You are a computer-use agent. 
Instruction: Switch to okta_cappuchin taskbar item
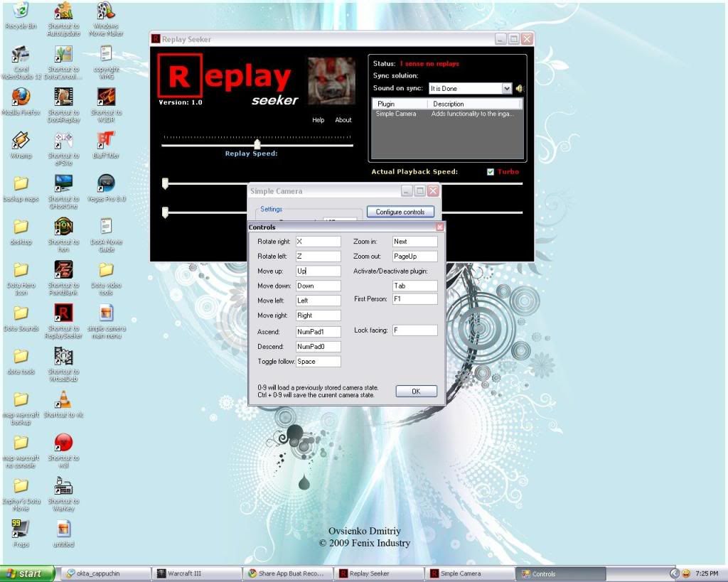pyautogui.click(x=107, y=573)
